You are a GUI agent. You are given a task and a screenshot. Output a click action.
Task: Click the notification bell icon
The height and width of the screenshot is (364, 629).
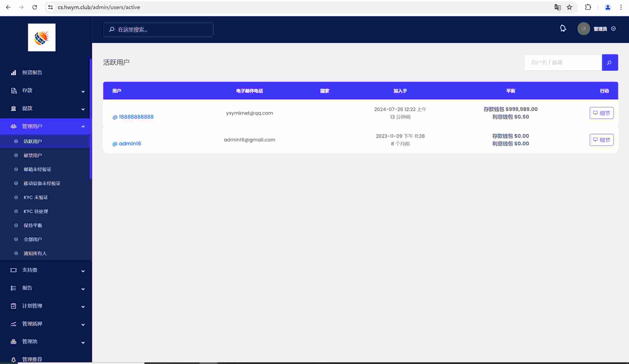tap(563, 28)
